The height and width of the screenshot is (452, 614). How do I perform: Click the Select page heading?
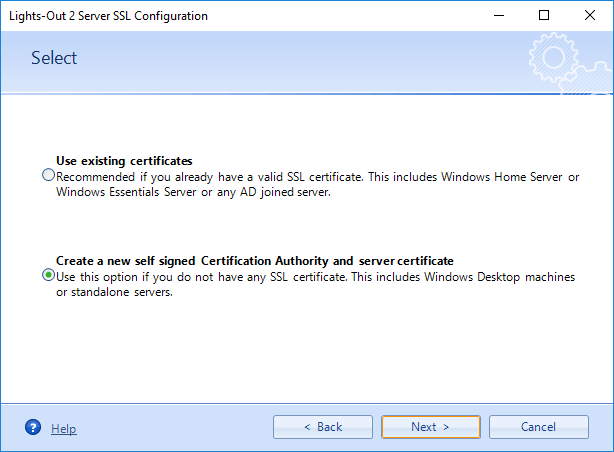[x=54, y=58]
